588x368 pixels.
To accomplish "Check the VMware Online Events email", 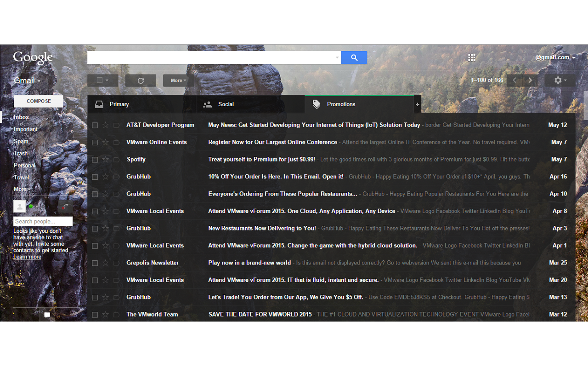I will (x=95, y=143).
